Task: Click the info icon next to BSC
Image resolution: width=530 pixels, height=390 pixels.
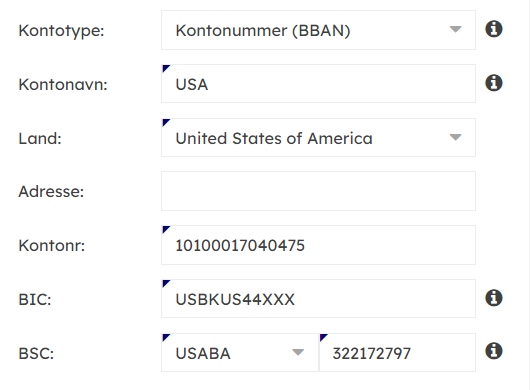Action: click(494, 351)
